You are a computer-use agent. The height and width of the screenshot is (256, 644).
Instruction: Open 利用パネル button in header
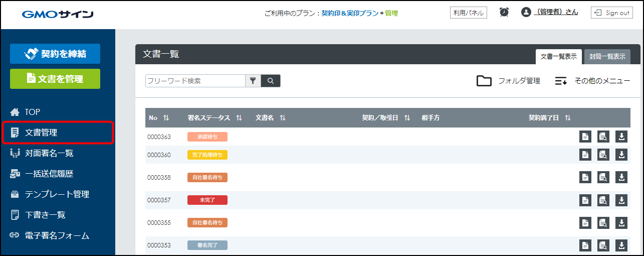click(468, 13)
